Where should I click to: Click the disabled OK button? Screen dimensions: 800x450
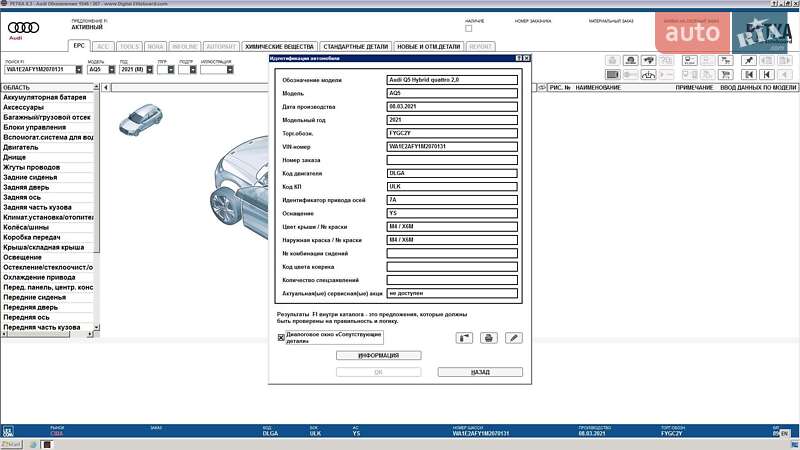379,372
